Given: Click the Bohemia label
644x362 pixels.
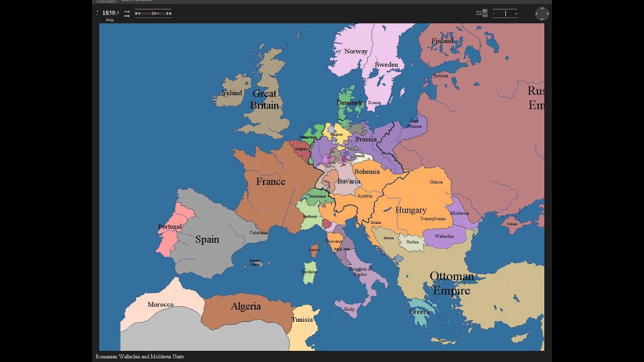Looking at the screenshot, I should (x=367, y=171).
